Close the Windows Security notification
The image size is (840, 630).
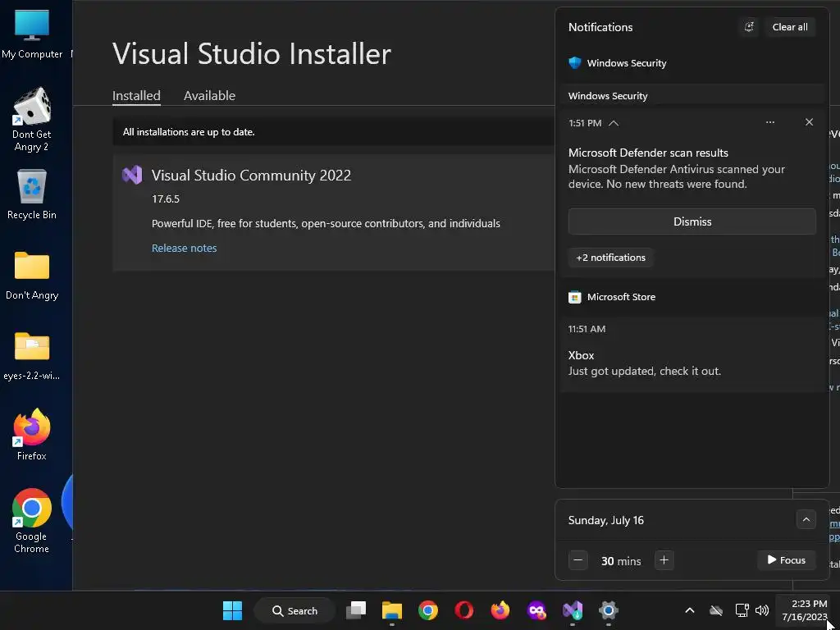click(809, 123)
